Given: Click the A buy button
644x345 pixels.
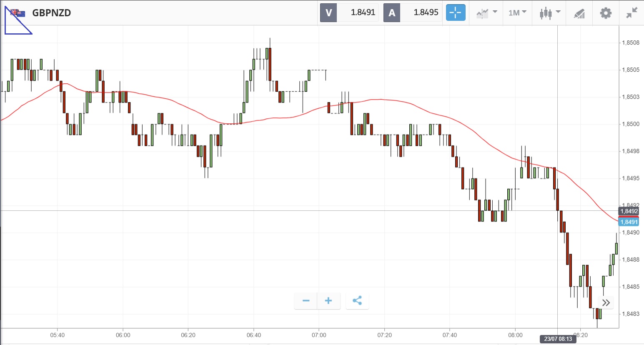Looking at the screenshot, I should click(x=392, y=12).
